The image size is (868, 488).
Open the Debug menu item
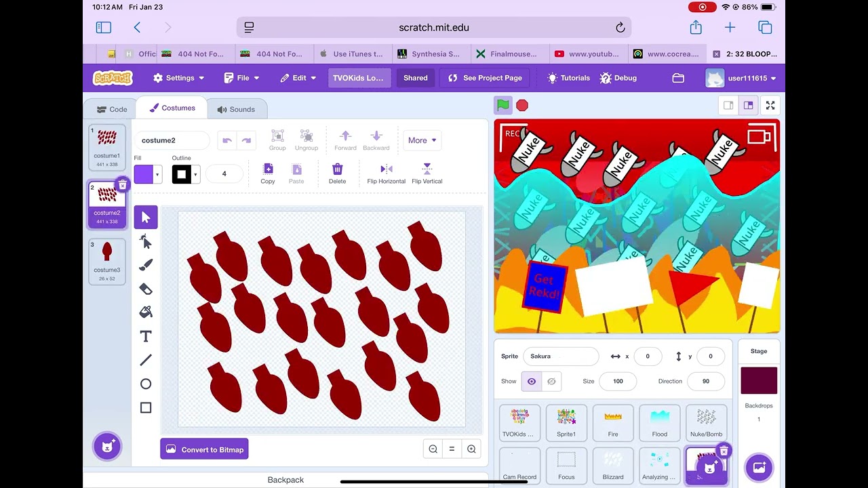pos(618,78)
